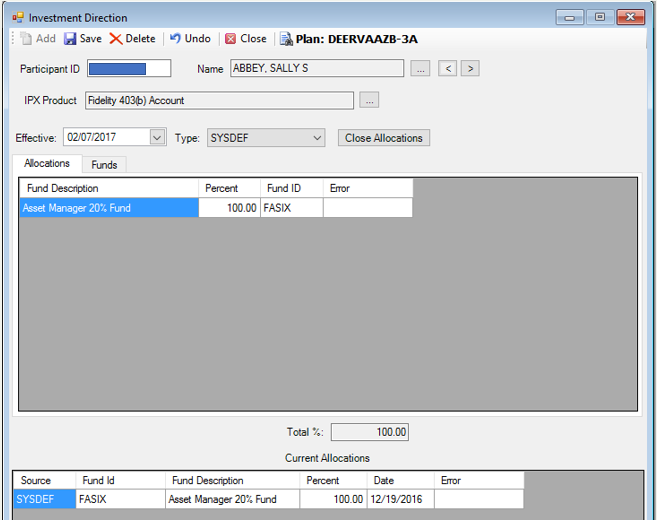
Task: Click the Percent header in Current Allocations
Action: pos(334,480)
